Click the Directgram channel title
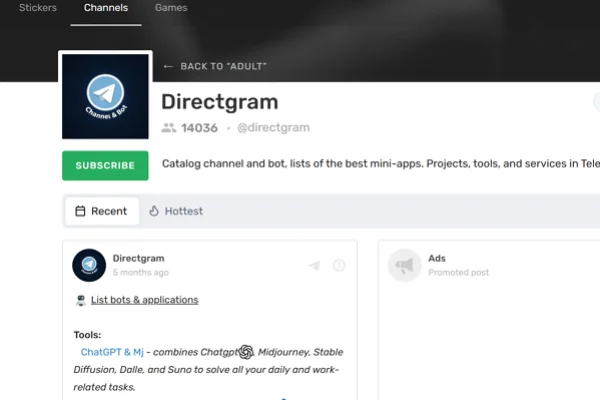The width and height of the screenshot is (600, 400). pyautogui.click(x=220, y=102)
